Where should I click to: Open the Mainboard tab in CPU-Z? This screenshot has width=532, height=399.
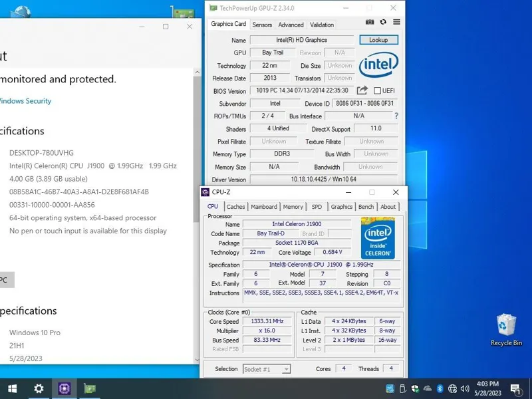tap(264, 207)
